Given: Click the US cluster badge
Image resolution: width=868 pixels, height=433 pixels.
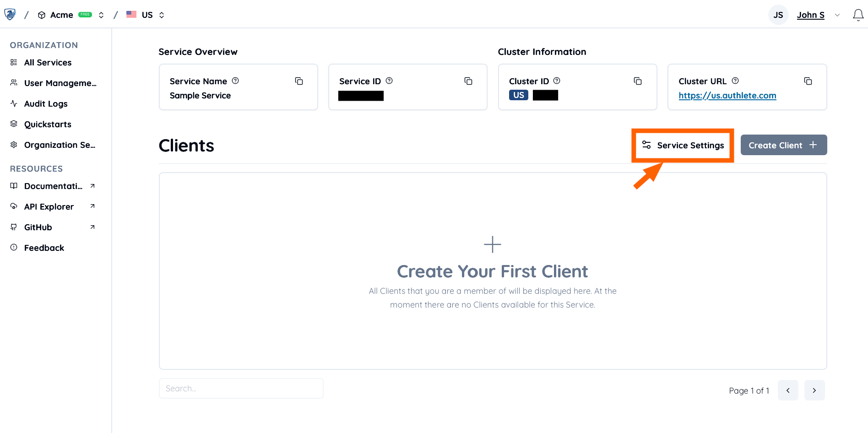Looking at the screenshot, I should pyautogui.click(x=519, y=95).
